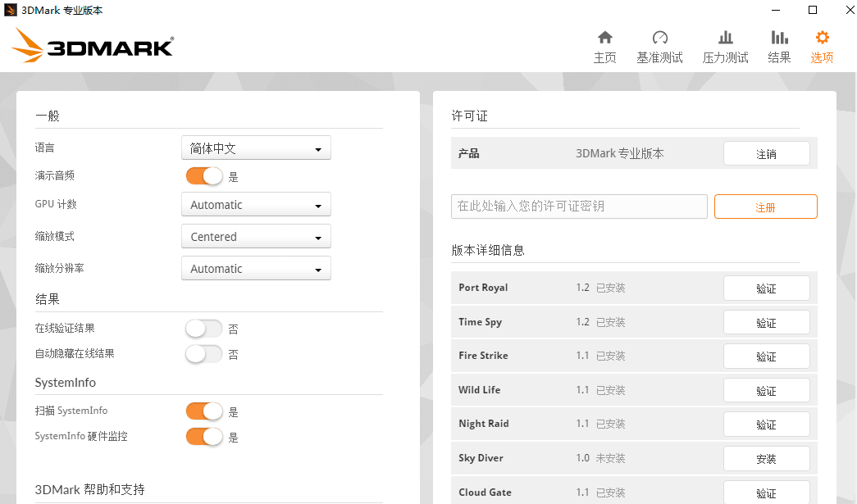Minimize the 3DMark window
Screen dimensions: 857x504
[776, 10]
